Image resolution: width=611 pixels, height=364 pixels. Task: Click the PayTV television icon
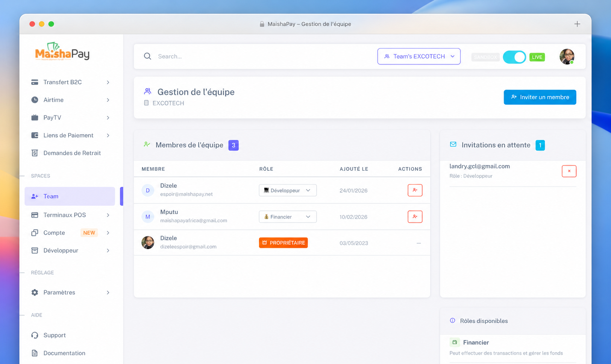click(x=35, y=117)
